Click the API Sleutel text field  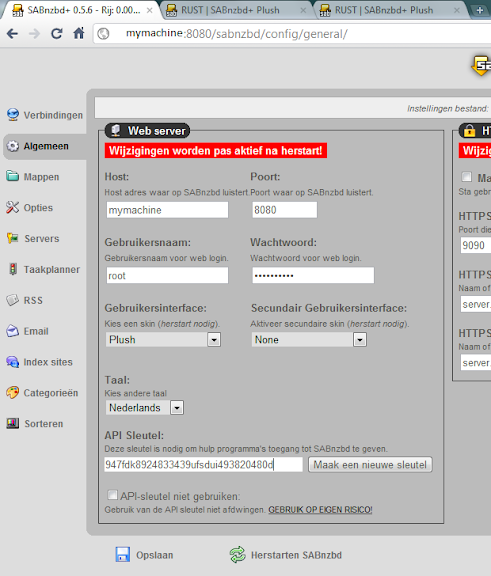pos(204,464)
